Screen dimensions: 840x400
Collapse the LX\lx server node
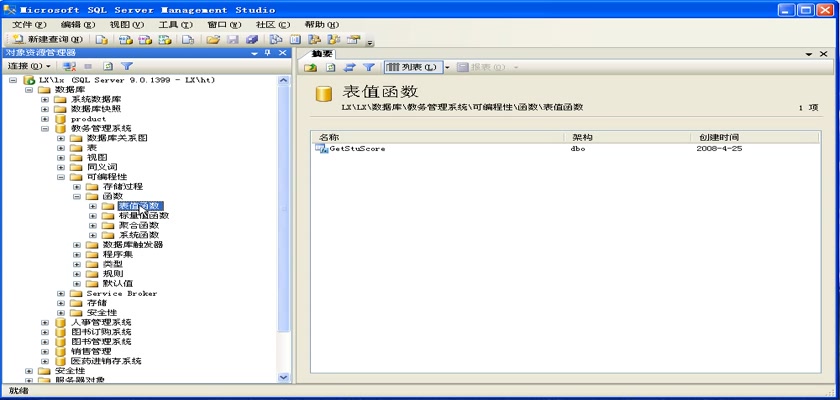click(13, 80)
